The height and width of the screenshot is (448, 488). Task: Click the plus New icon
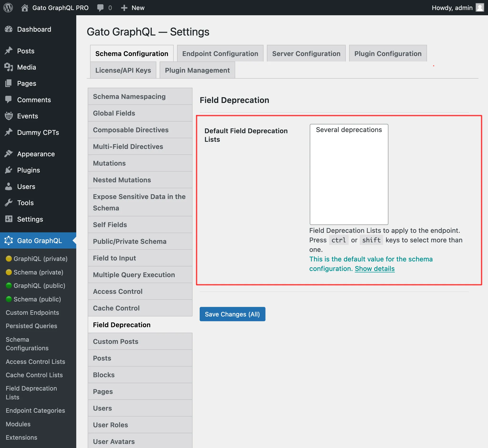(x=124, y=8)
